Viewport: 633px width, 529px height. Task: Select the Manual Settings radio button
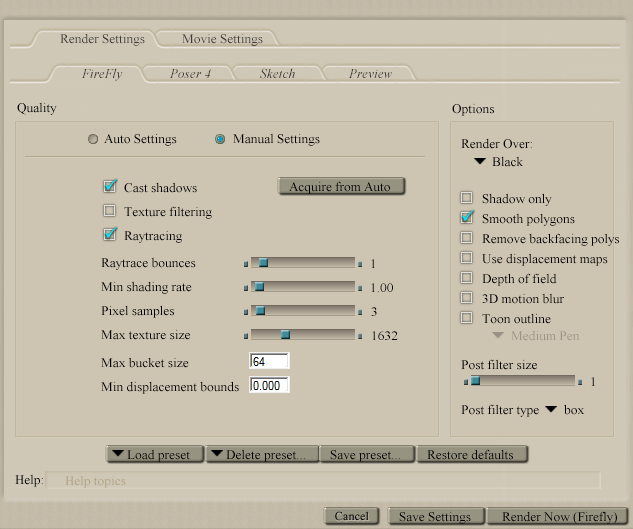point(220,139)
